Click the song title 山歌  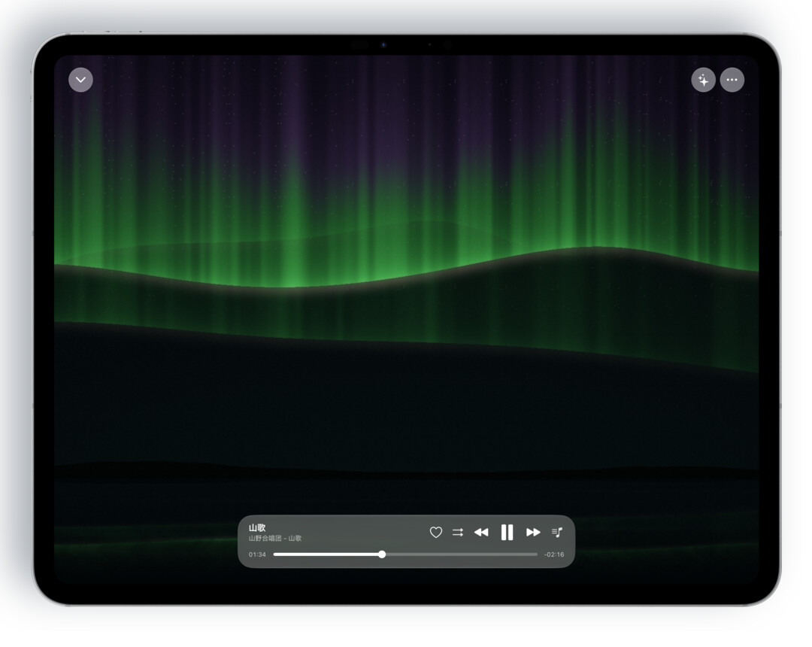(257, 527)
